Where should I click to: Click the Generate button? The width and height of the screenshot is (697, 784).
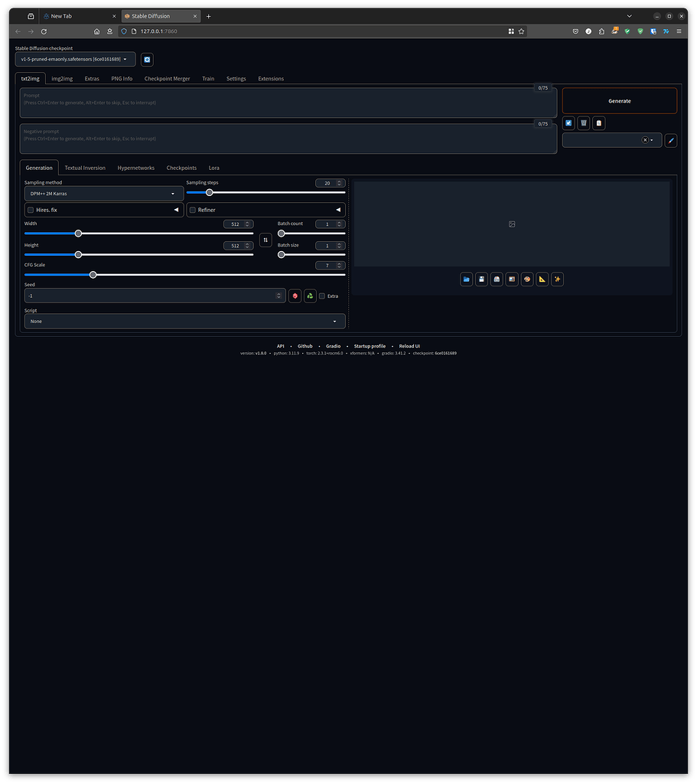tap(619, 100)
